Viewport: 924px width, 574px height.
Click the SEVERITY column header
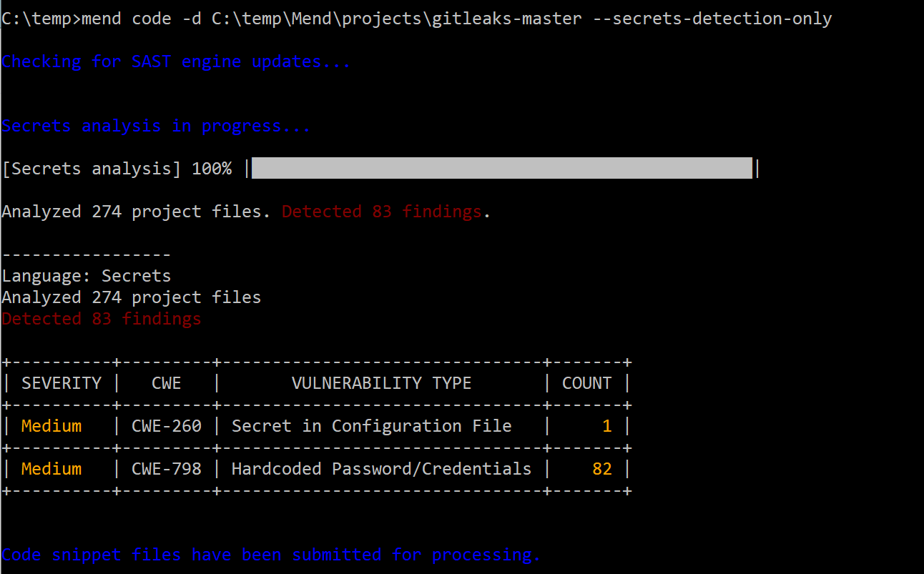click(x=62, y=383)
